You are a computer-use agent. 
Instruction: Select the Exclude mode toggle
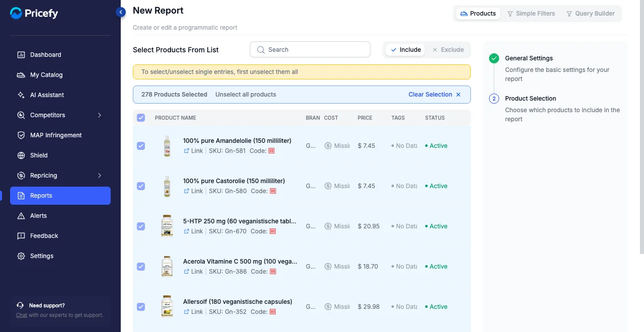pos(448,50)
